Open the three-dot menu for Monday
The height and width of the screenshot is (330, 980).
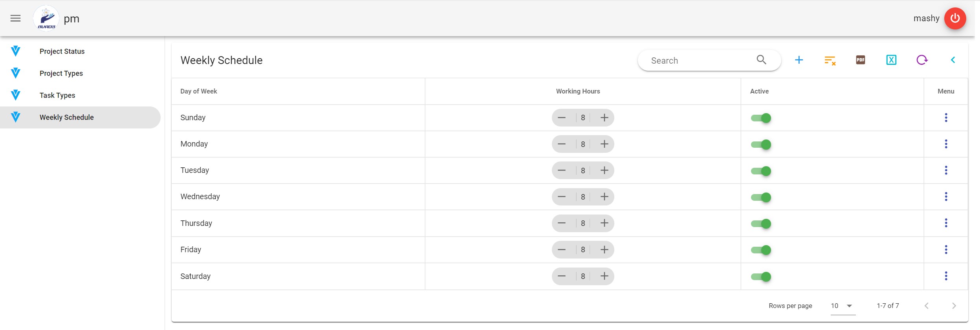[946, 144]
